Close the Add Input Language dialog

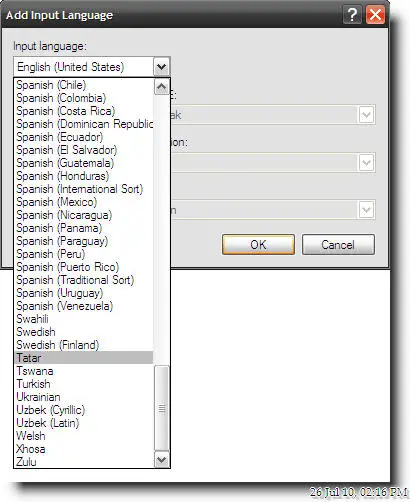(375, 15)
